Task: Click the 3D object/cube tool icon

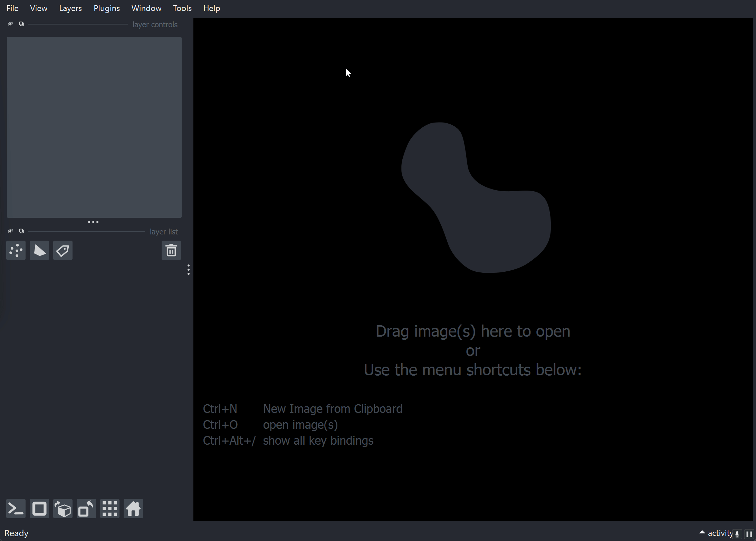Action: 63,508
